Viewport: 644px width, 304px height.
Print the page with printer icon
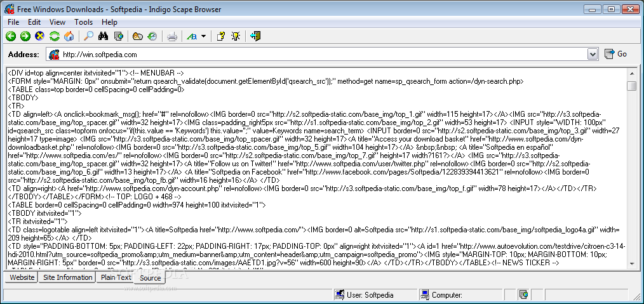[172, 37]
